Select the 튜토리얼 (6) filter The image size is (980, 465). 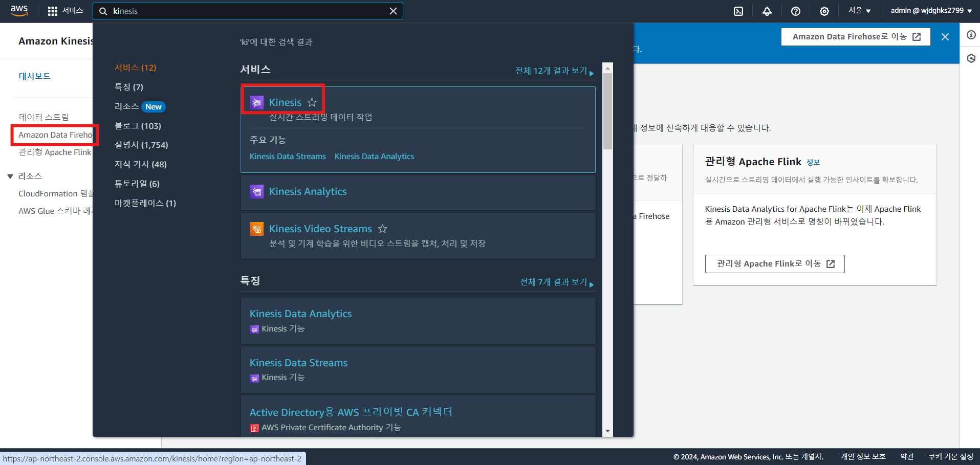[137, 184]
